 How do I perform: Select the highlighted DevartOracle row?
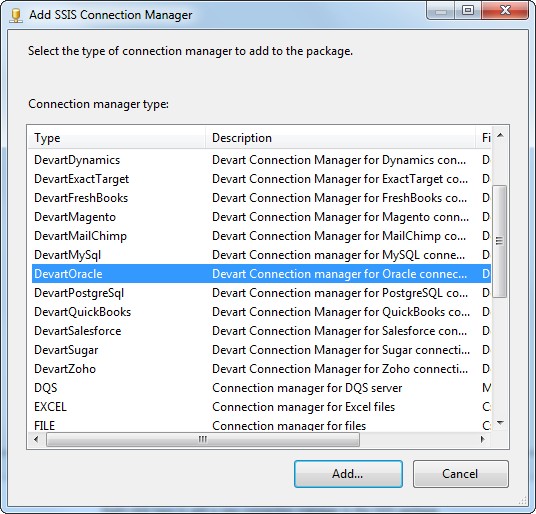pos(262,274)
